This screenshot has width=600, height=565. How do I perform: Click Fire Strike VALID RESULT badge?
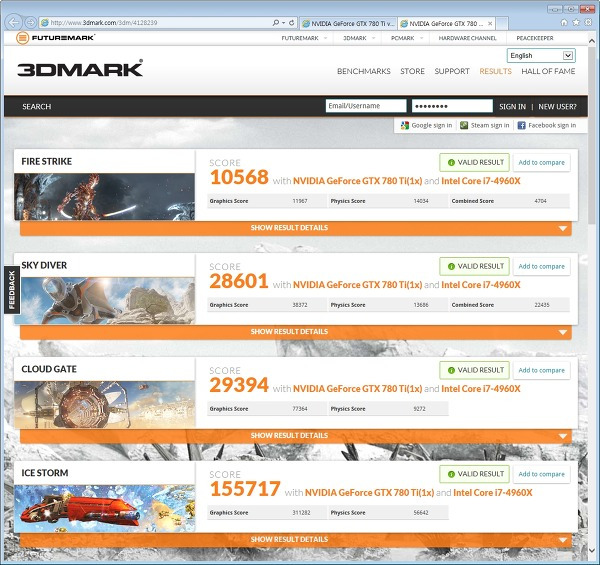[474, 163]
